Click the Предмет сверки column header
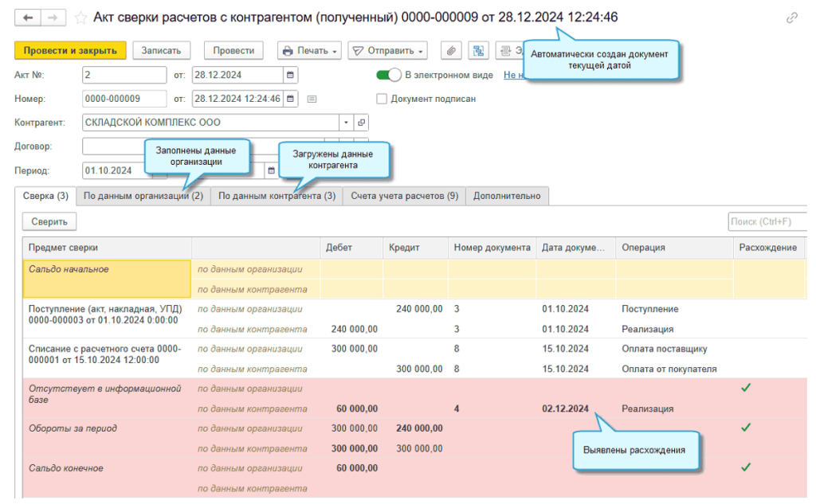Screen dimensions: 816x504 108,248
